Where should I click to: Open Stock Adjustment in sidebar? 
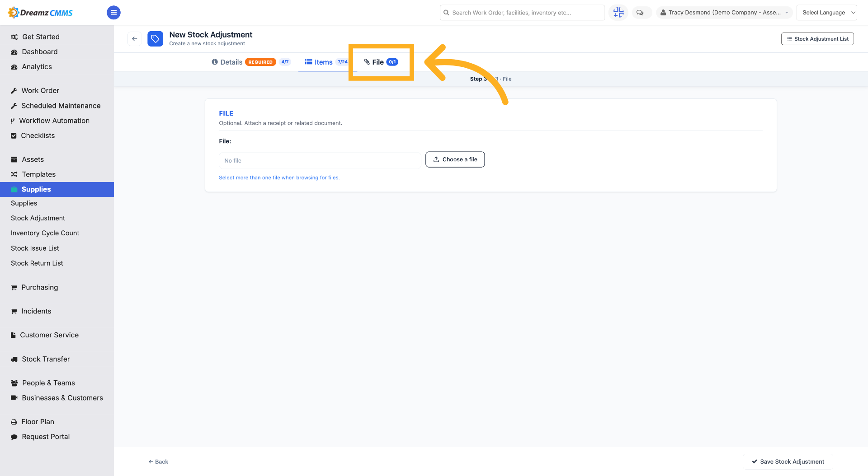(38, 218)
